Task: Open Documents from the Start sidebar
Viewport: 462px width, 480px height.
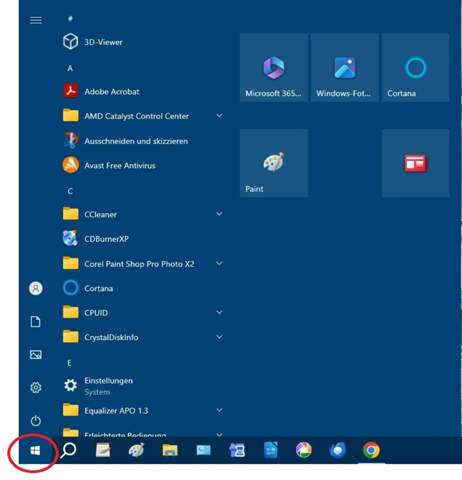Action: point(36,322)
